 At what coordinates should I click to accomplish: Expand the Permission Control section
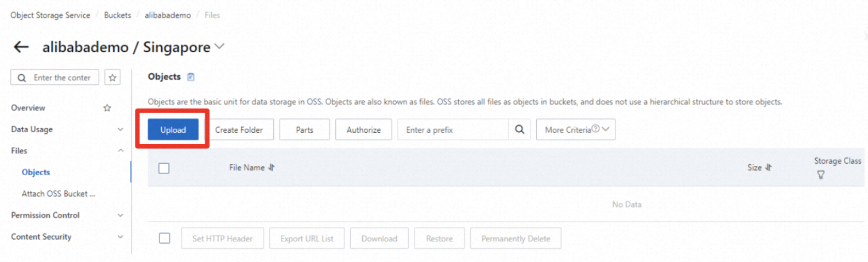120,215
